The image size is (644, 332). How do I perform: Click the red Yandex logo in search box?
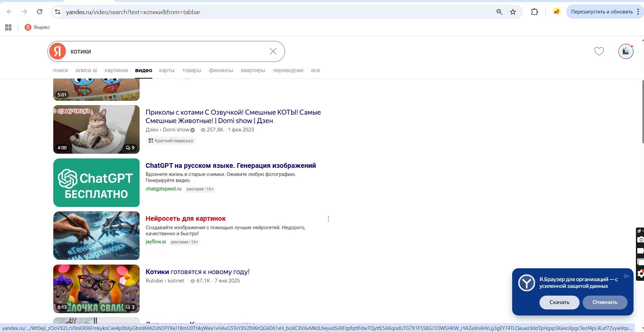(x=58, y=51)
